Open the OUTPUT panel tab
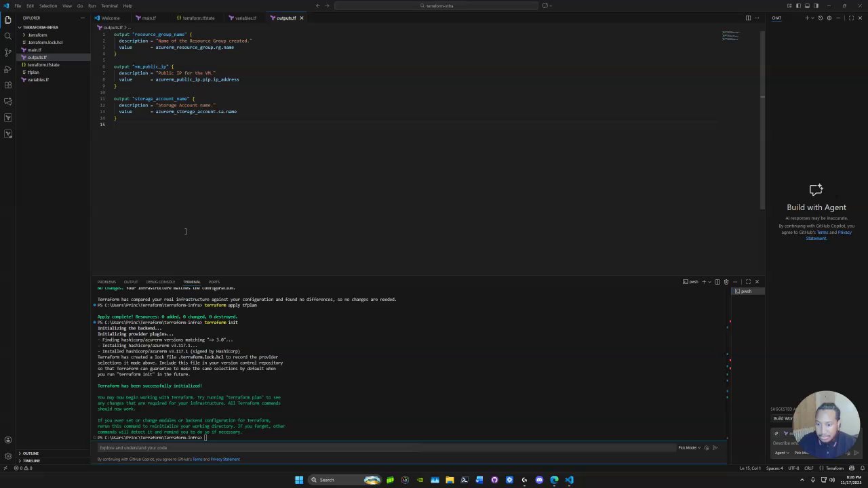The width and height of the screenshot is (868, 488). click(x=131, y=282)
